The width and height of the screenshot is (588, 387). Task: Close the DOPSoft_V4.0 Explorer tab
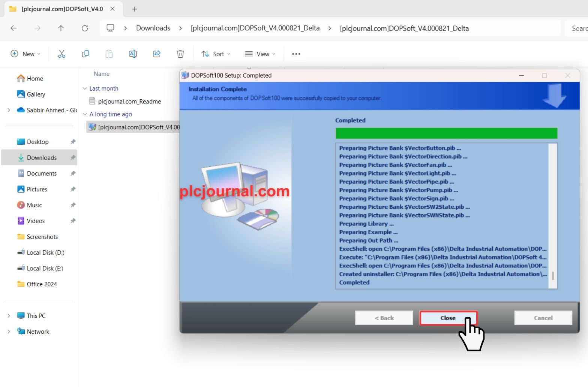(x=112, y=9)
